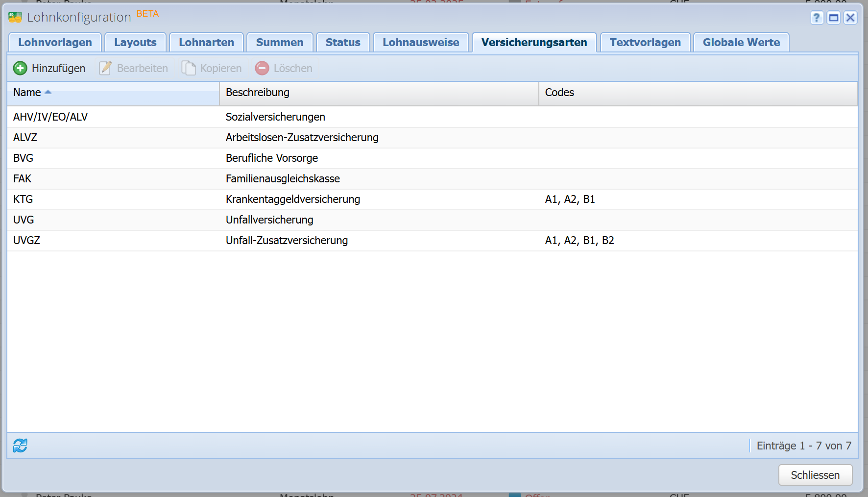Sort by the Codes column header
This screenshot has width=868, height=497.
pos(559,93)
